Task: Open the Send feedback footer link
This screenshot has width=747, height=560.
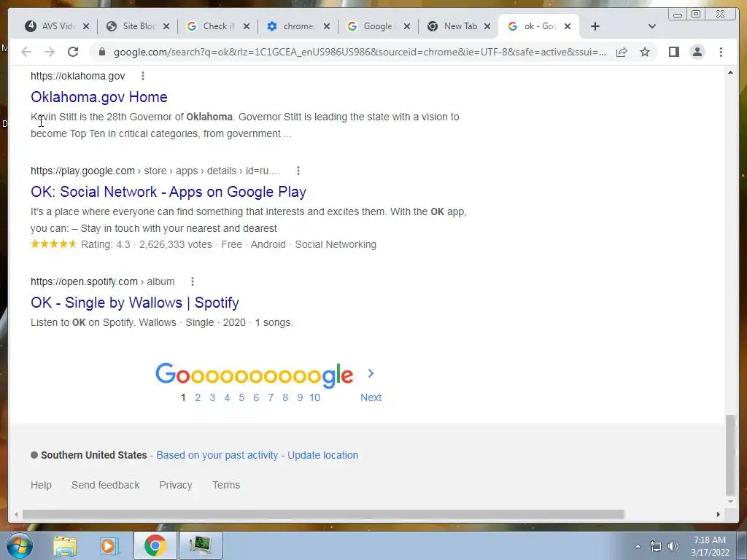Action: (106, 485)
